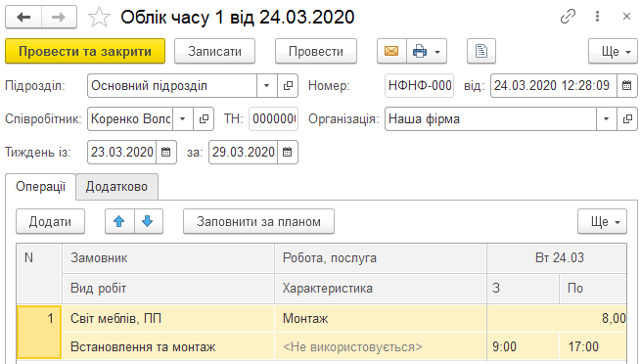Open calendar for Тиждень із date
Image resolution: width=640 pixels, height=364 pixels.
click(165, 153)
